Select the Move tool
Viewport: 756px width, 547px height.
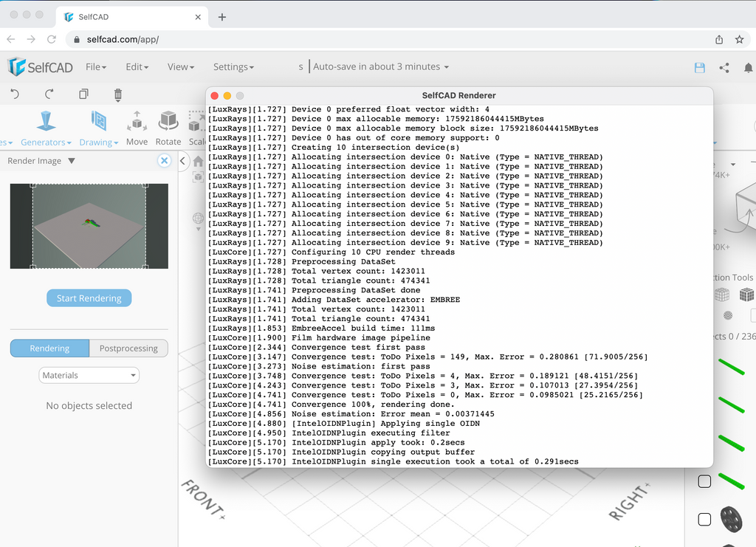(137, 127)
